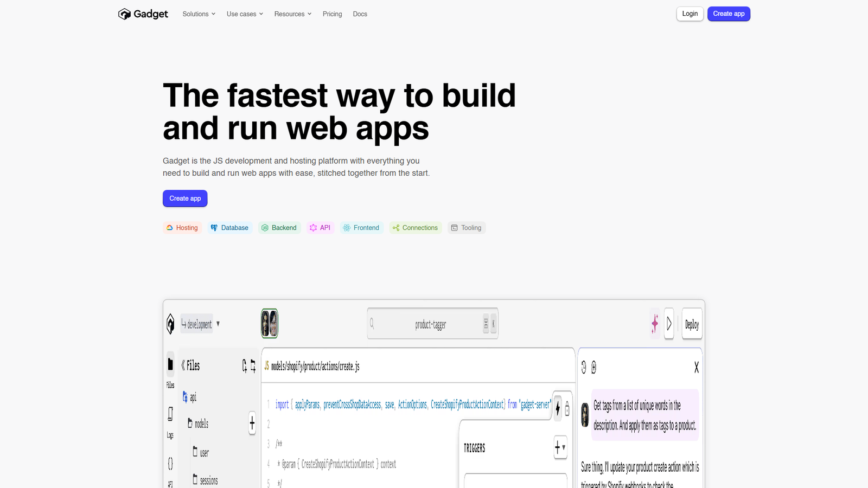The width and height of the screenshot is (868, 488).
Task: Open the development environment selector
Action: click(x=200, y=324)
